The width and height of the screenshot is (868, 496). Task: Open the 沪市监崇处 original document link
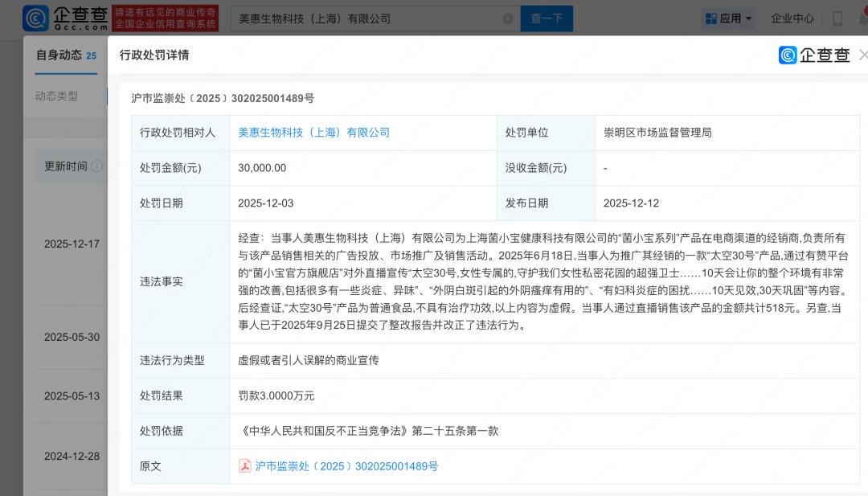pos(346,466)
